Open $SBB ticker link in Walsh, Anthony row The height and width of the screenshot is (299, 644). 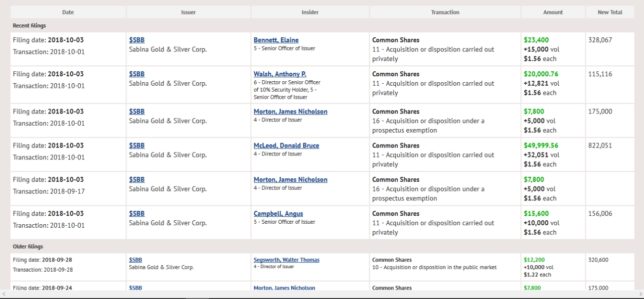pyautogui.click(x=137, y=74)
